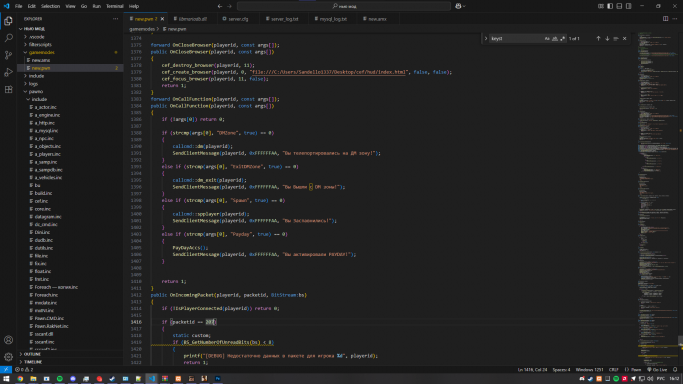Screen dimensions: 683x384
Task: Change CRLF end of line setting
Action: (613, 370)
